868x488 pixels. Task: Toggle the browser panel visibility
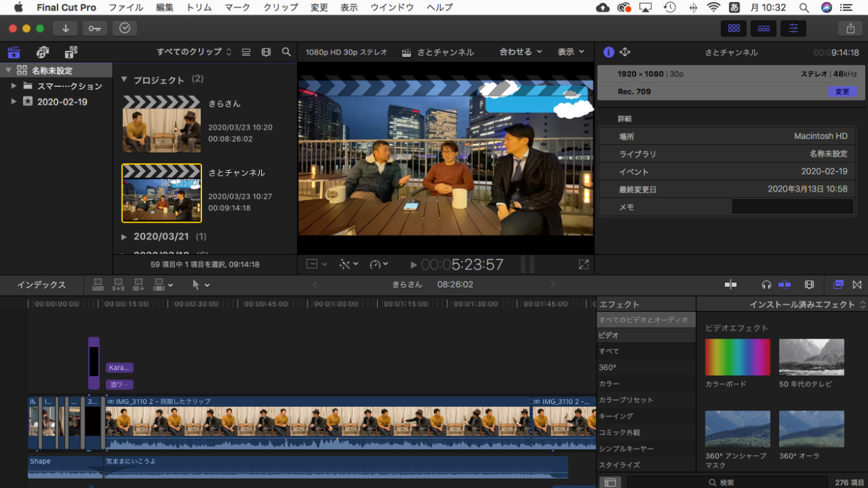(733, 28)
